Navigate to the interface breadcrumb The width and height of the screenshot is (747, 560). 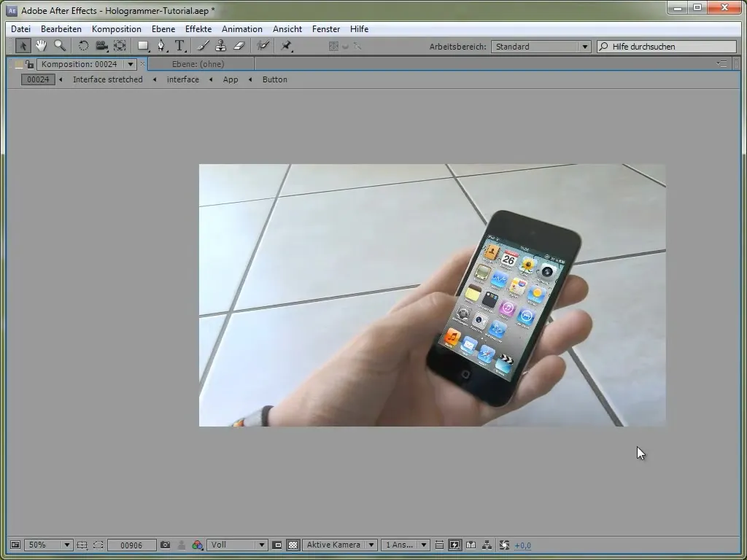pos(183,79)
